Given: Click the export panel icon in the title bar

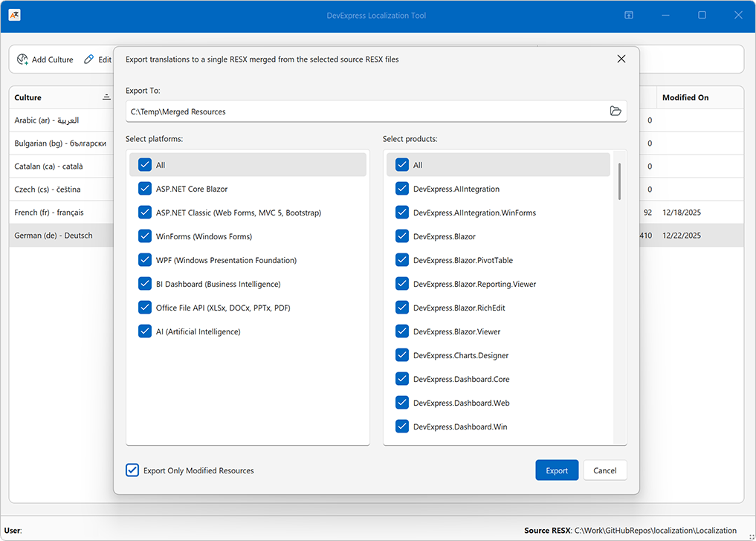Looking at the screenshot, I should [628, 15].
